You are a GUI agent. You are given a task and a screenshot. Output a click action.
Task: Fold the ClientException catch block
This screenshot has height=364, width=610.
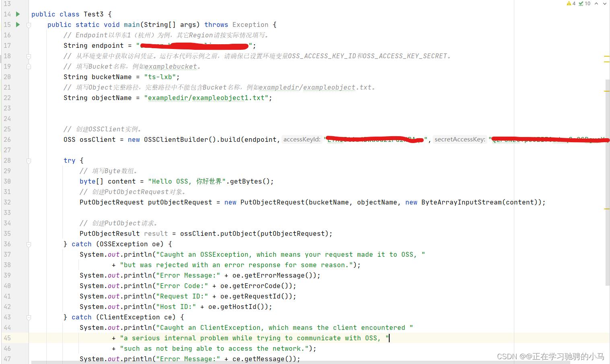pyautogui.click(x=29, y=317)
